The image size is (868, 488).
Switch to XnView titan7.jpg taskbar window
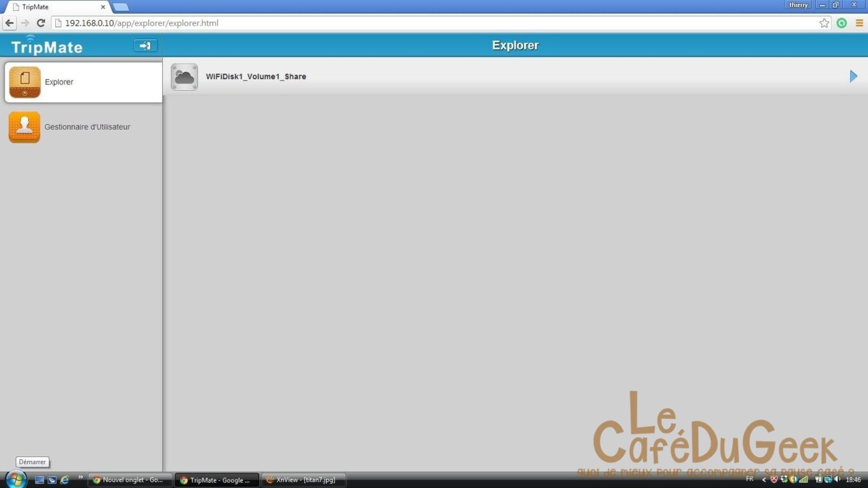pyautogui.click(x=303, y=480)
